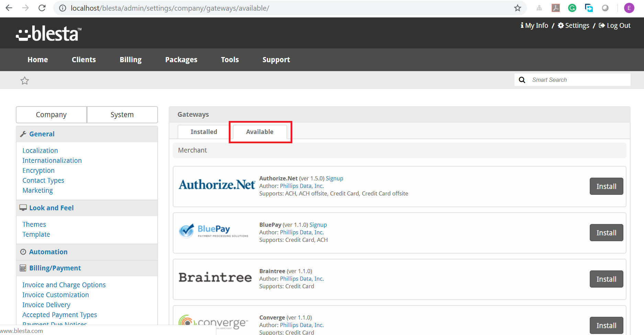Click the grey circular extension icon
644x335 pixels.
point(605,8)
